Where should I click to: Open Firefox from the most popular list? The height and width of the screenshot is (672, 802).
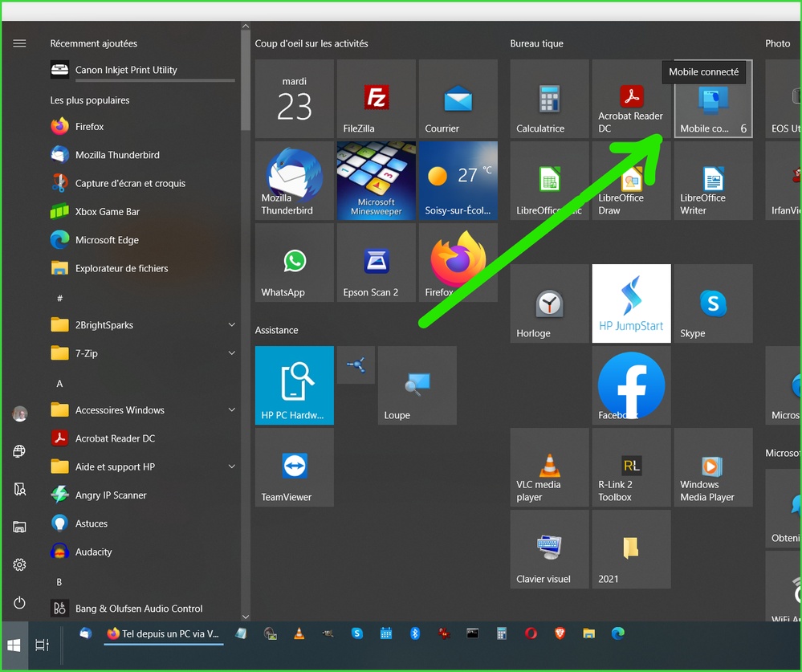click(x=89, y=127)
